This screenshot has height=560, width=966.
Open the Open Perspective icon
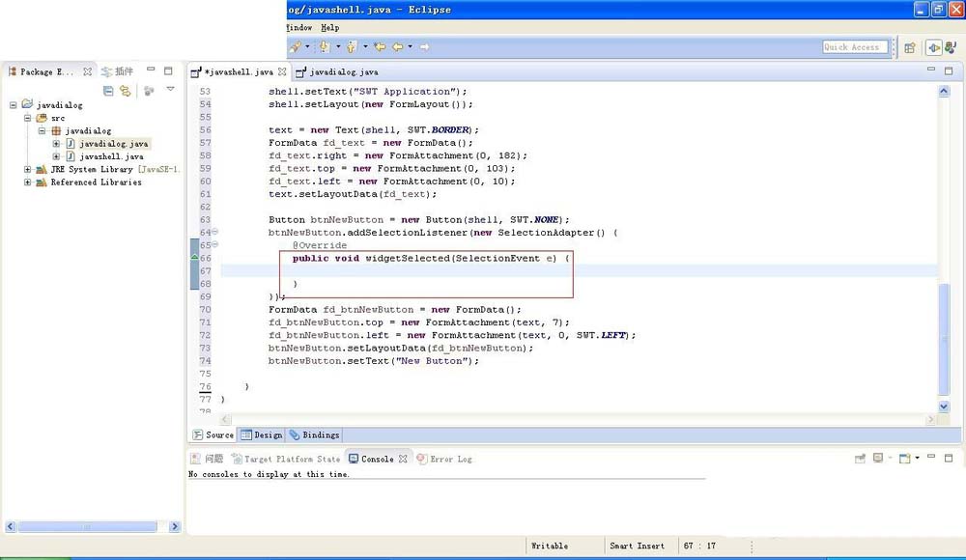[909, 47]
